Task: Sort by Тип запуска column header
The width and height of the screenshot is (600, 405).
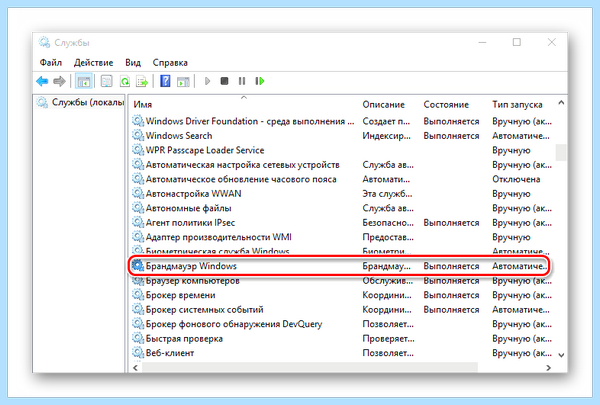Action: 517,105
